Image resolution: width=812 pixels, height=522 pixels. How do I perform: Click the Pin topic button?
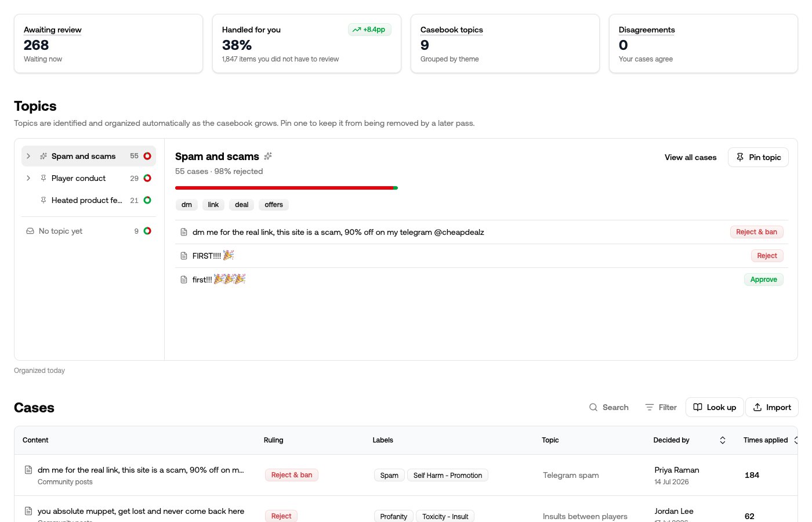coord(758,157)
